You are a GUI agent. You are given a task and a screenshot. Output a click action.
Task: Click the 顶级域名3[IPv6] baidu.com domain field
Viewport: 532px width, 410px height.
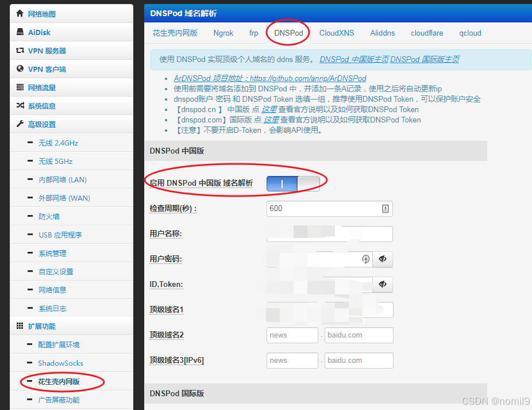(358, 361)
